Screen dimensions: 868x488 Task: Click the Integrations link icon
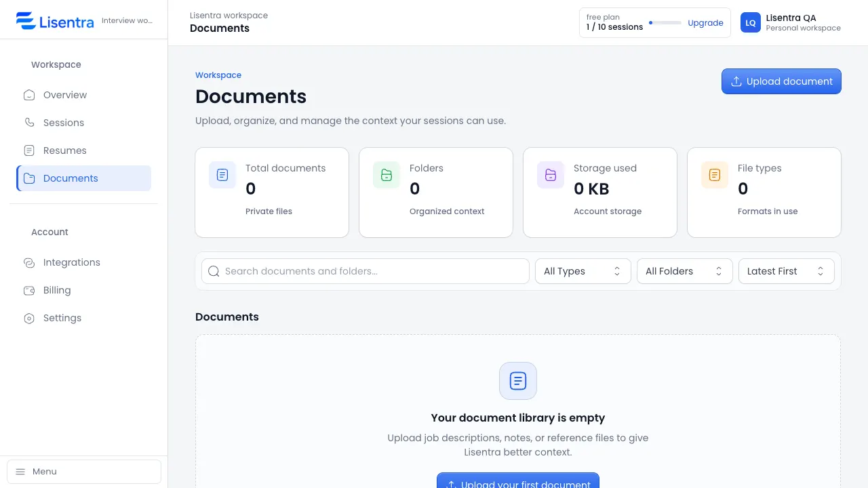pos(29,262)
